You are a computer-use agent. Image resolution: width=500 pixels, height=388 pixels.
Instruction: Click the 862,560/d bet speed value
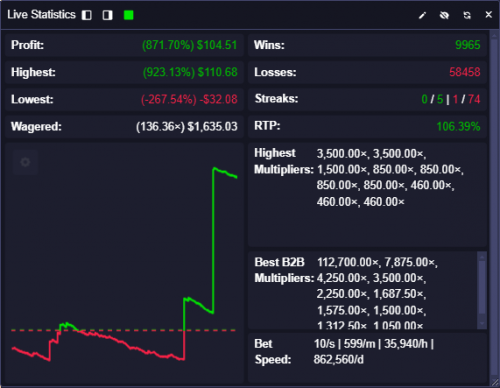(339, 360)
